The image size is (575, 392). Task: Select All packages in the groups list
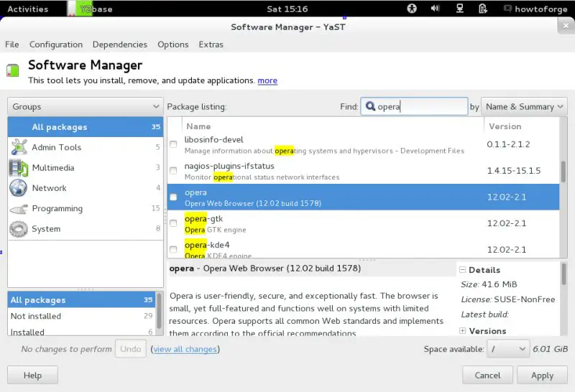[85, 127]
